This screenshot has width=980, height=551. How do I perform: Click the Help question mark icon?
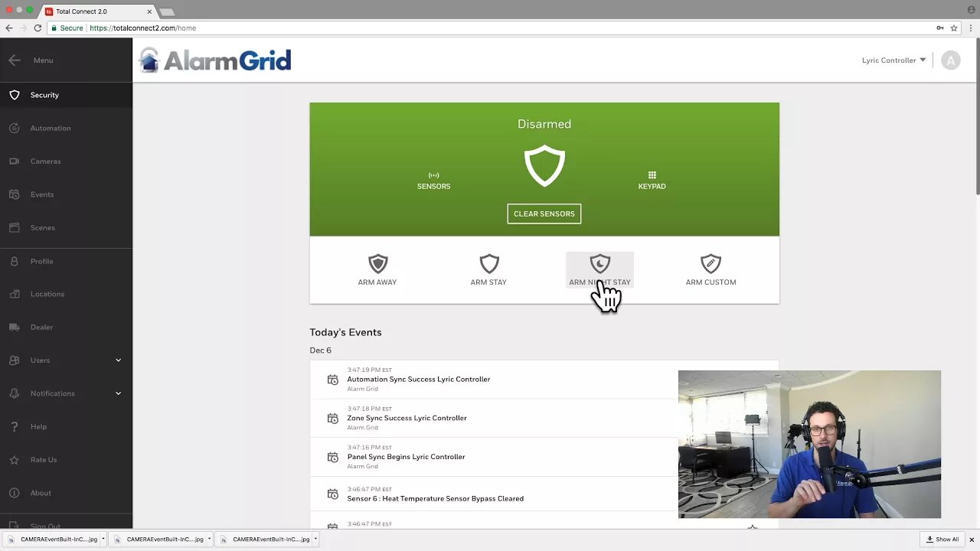click(15, 427)
